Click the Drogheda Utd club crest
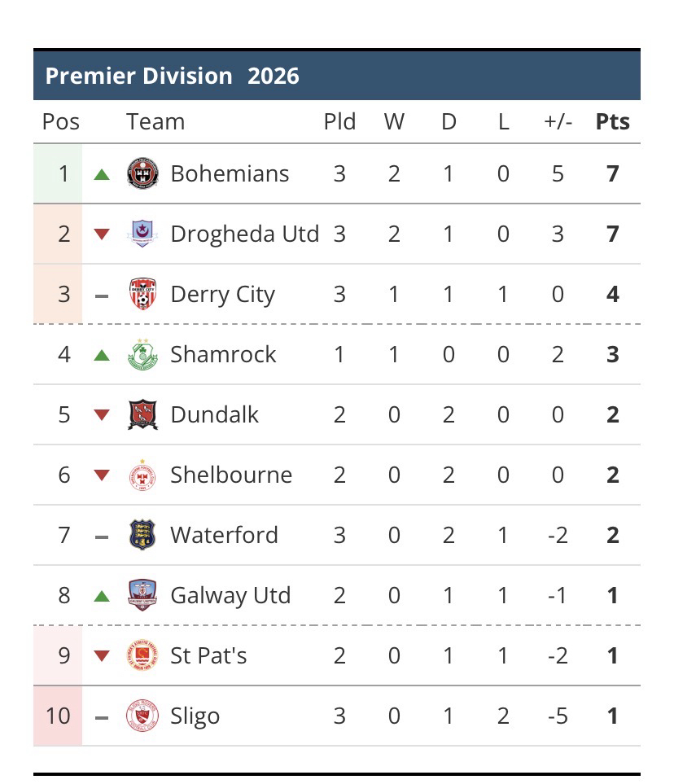 tap(142, 234)
